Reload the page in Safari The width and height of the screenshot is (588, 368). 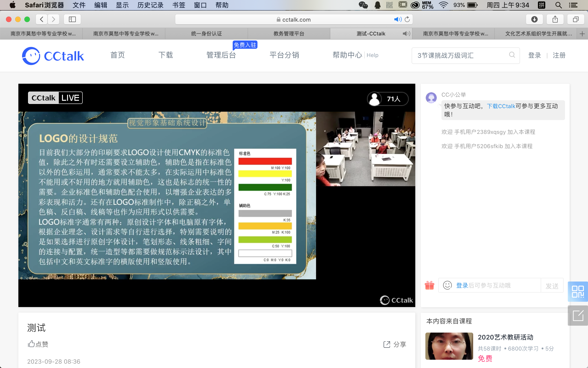407,19
